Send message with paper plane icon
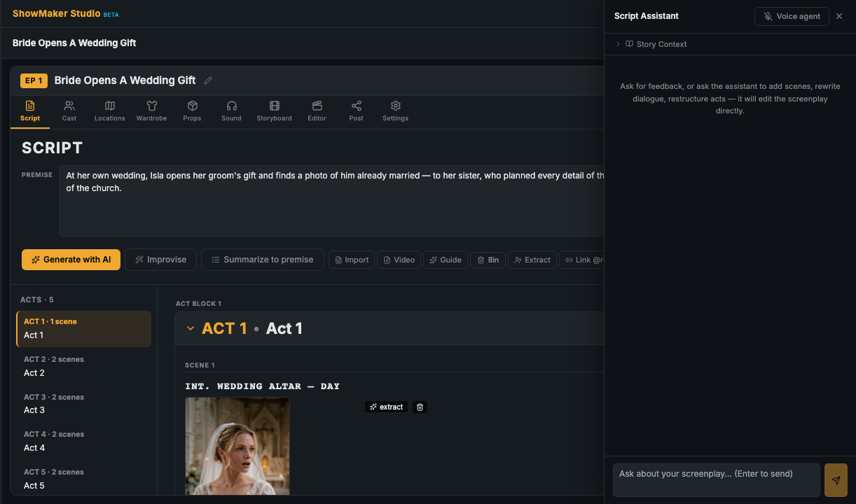 pyautogui.click(x=836, y=480)
